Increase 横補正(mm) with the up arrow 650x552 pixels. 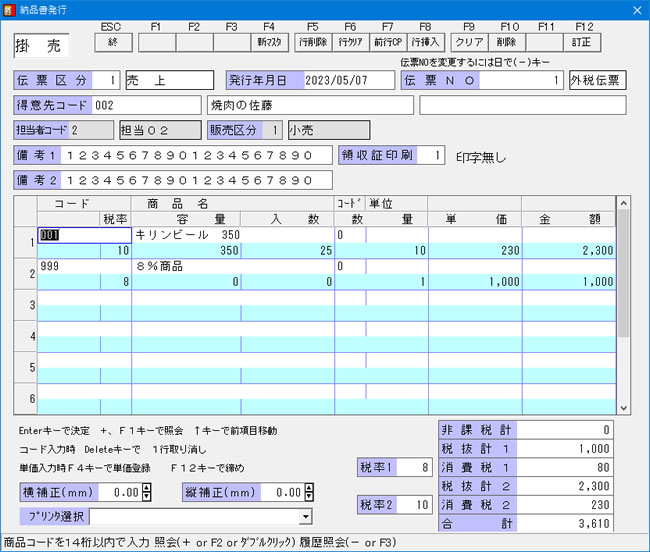click(147, 488)
